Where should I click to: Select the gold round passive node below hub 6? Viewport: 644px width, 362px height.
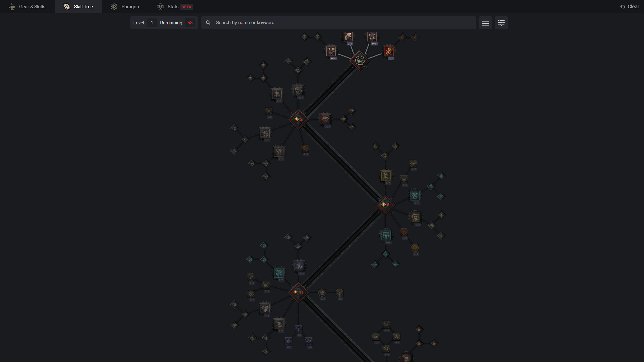click(x=415, y=248)
